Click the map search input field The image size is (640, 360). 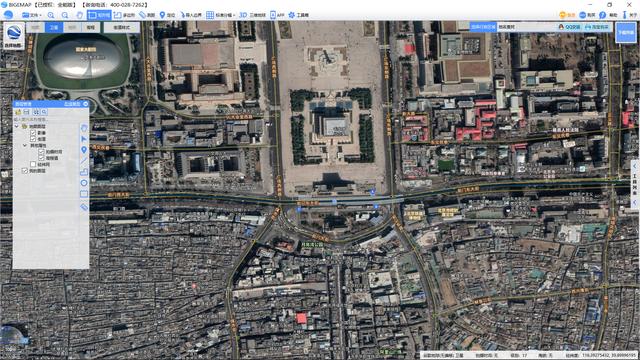coord(527,27)
